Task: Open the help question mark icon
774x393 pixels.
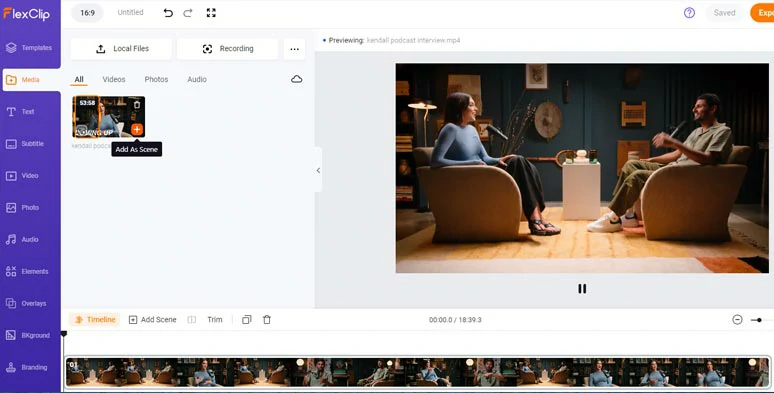Action: pos(689,13)
